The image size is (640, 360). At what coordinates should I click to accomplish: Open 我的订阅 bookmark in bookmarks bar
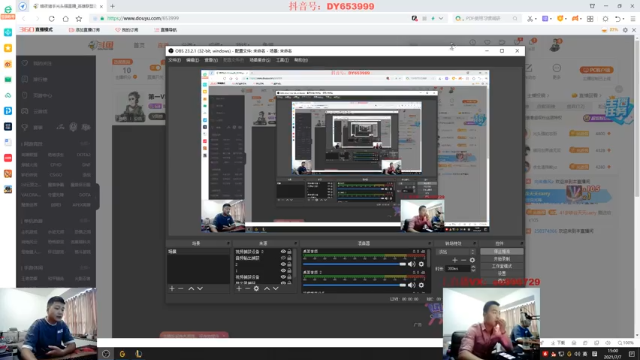coord(127,30)
